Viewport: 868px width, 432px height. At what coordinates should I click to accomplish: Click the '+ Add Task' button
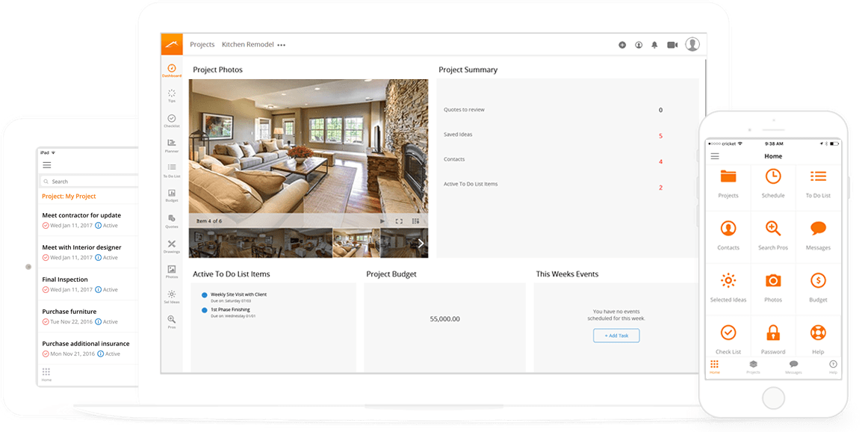click(616, 336)
